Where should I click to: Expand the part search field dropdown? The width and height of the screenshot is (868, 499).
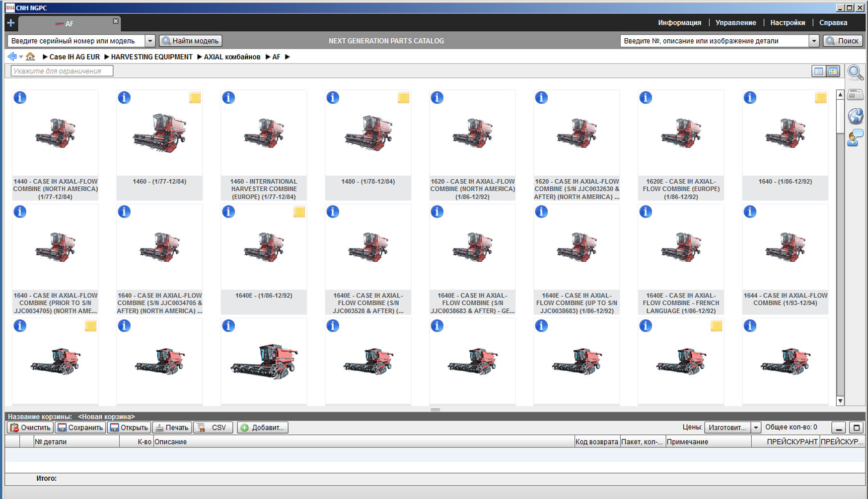tap(813, 41)
